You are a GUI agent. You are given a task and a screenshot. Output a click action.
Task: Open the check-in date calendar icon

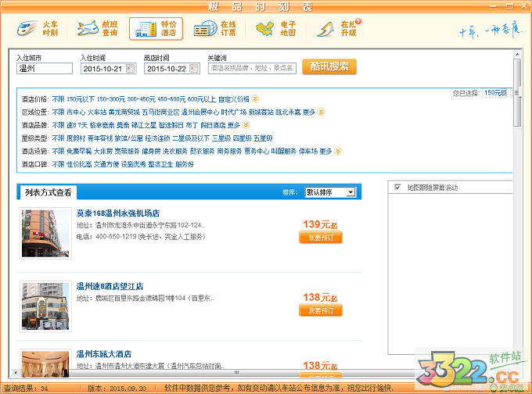(x=131, y=69)
